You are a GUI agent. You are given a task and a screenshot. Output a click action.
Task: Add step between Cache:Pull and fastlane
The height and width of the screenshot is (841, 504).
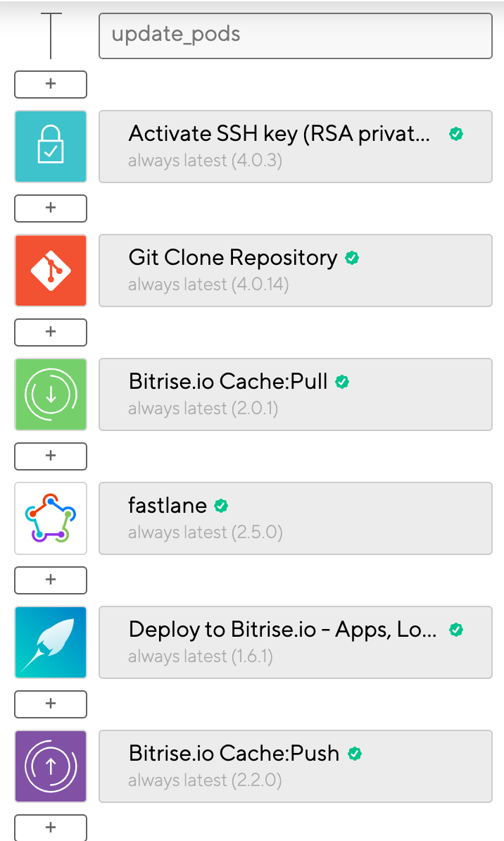click(x=51, y=456)
